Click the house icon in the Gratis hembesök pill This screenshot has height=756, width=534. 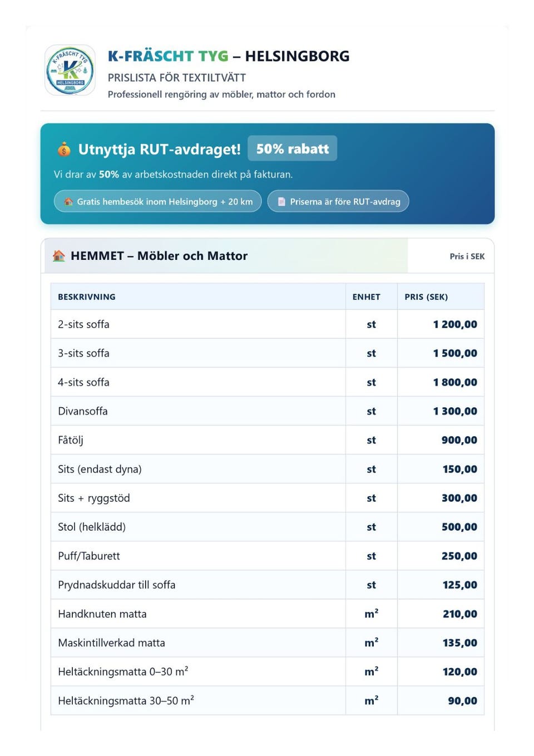[x=68, y=201]
